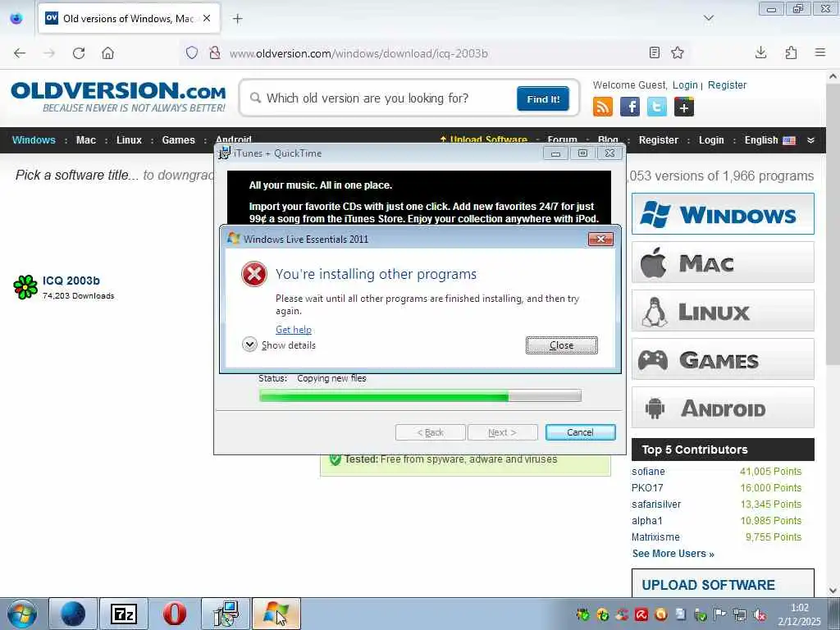The width and height of the screenshot is (840, 630).
Task: Select the Linux nav menu item
Action: pos(129,140)
